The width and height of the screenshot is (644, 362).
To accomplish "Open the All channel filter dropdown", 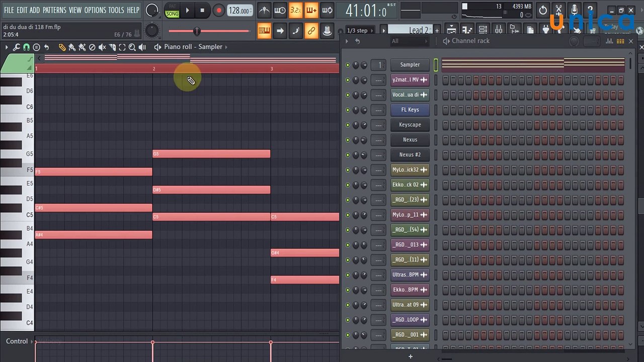I will (411, 41).
